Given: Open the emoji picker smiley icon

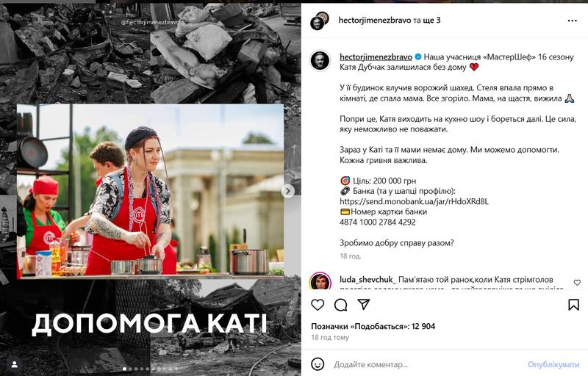Looking at the screenshot, I should point(318,364).
